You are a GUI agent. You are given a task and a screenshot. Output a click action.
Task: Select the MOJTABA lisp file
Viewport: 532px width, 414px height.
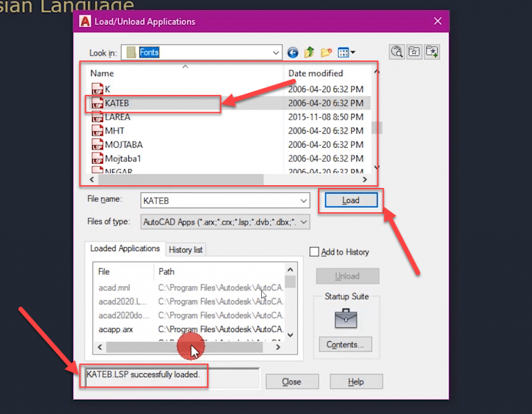123,145
